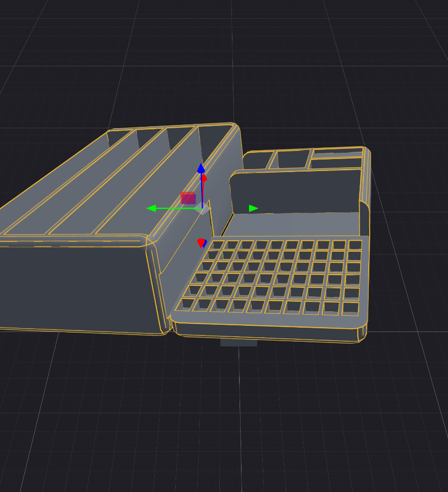This screenshot has height=492, width=448.
Task: Click the green arrowhead pointing right
Action: coord(254,209)
